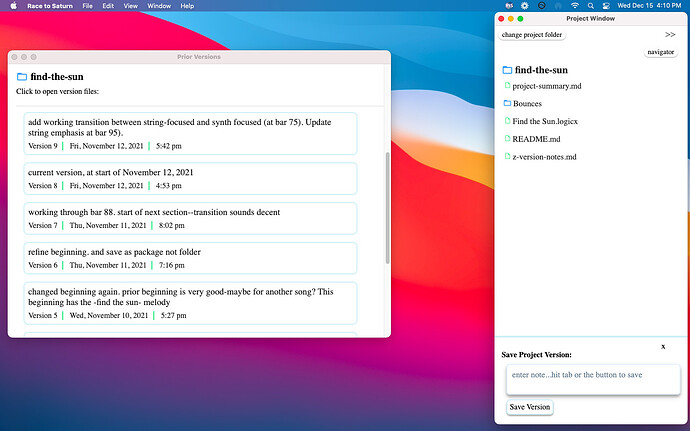Open z-version-notes.md file

[x=544, y=157]
